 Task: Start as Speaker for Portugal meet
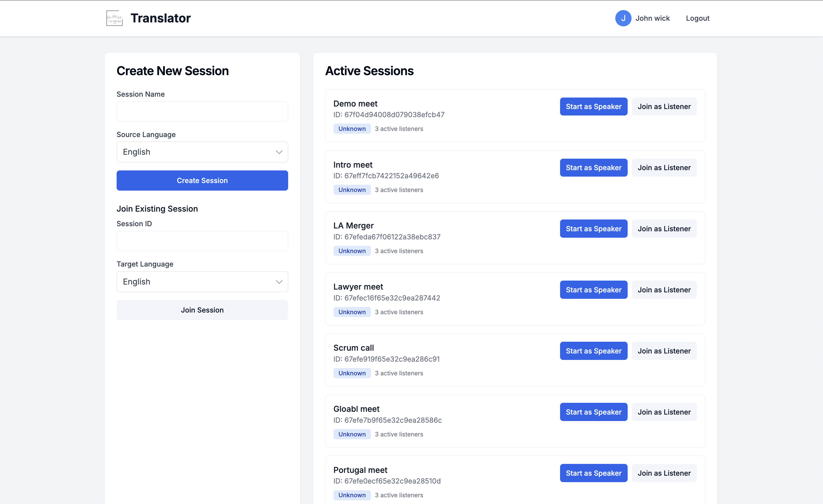click(593, 473)
